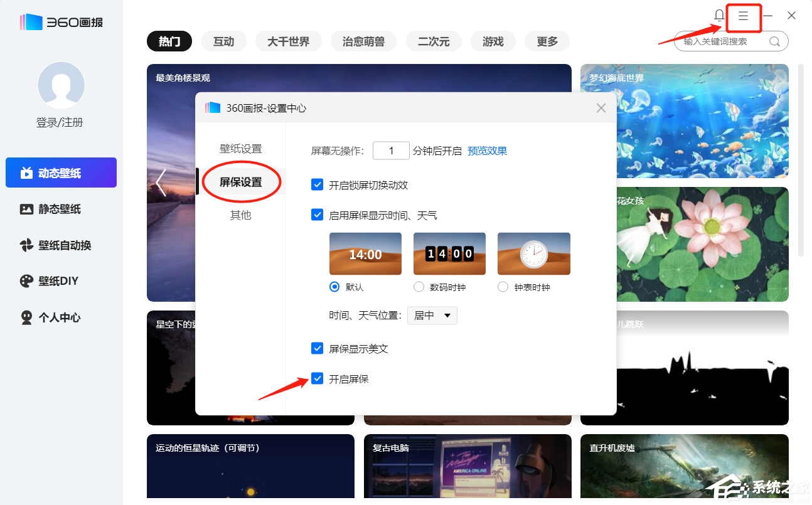The image size is (812, 505).
Task: Click the 登录/注册 link
Action: (x=60, y=122)
